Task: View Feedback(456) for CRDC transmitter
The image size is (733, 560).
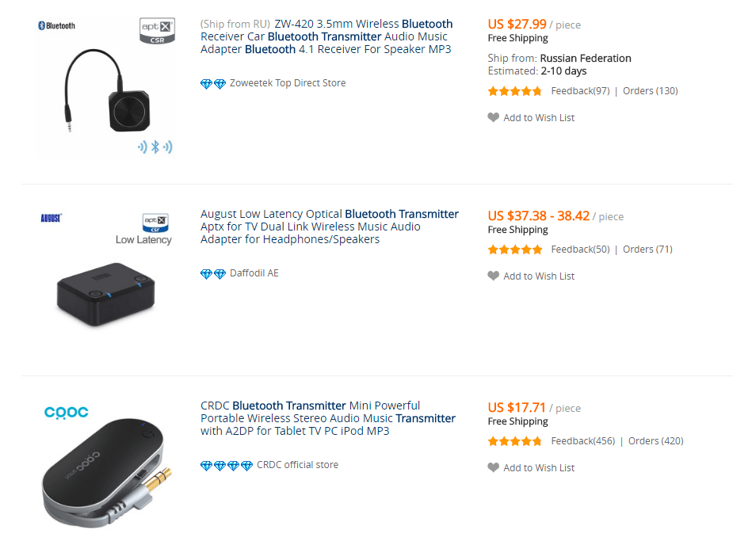Action: [x=582, y=441]
